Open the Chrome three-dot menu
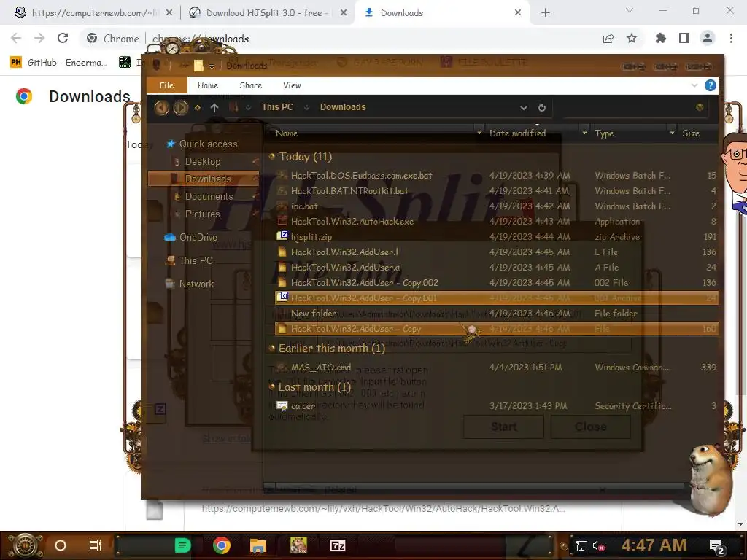Viewport: 747px width, 560px height. (731, 38)
